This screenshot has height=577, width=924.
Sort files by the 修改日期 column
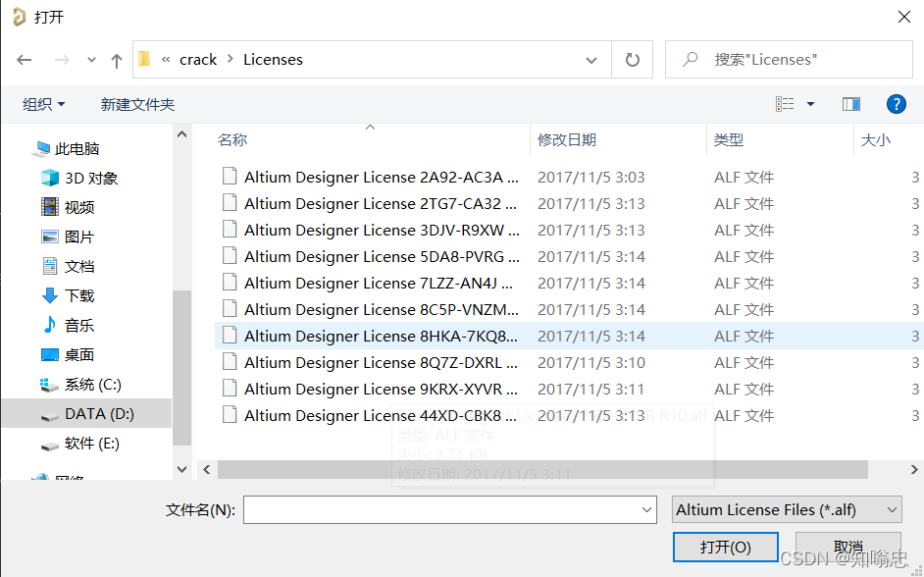click(568, 140)
